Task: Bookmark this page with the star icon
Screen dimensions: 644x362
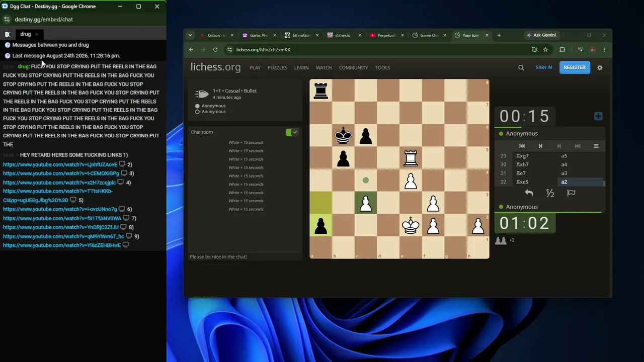Action: [545, 50]
